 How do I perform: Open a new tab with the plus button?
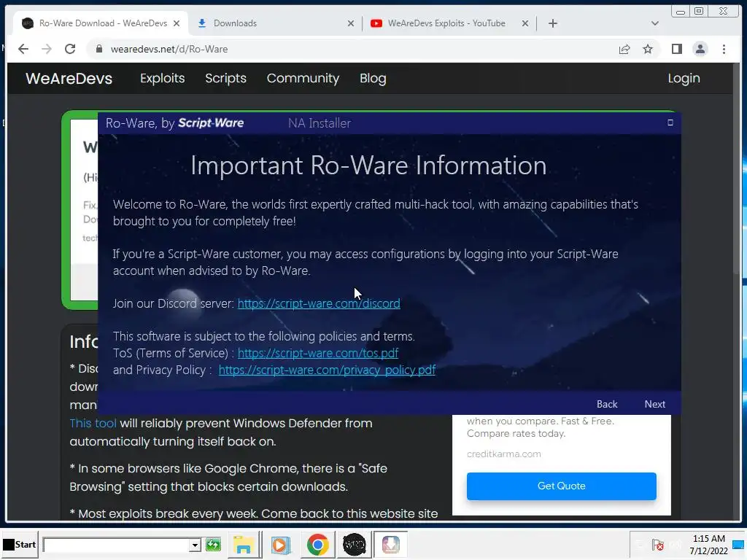tap(553, 23)
